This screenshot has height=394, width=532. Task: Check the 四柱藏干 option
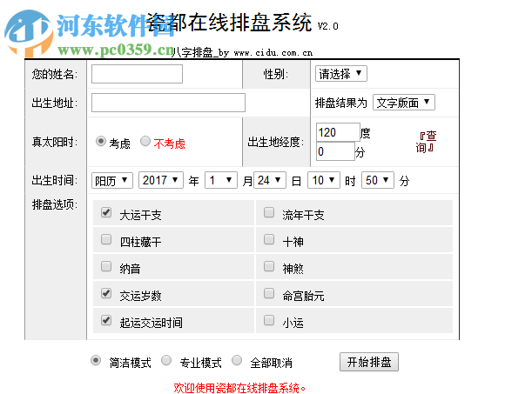click(106, 239)
